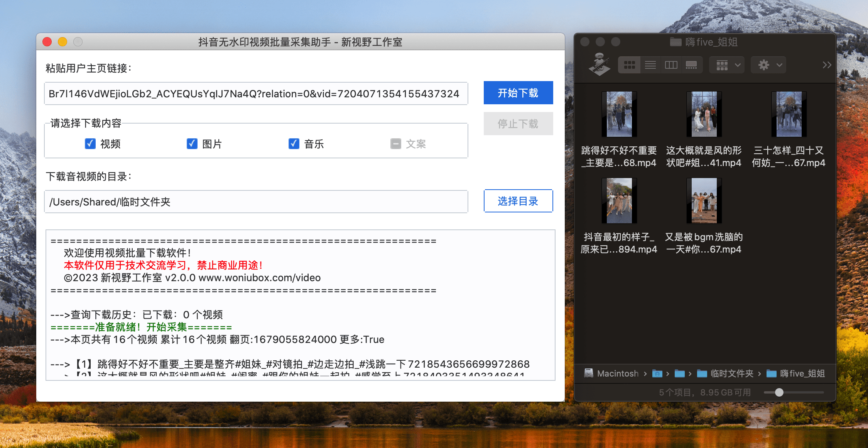Adjust the Finder icon size slider

point(779,392)
